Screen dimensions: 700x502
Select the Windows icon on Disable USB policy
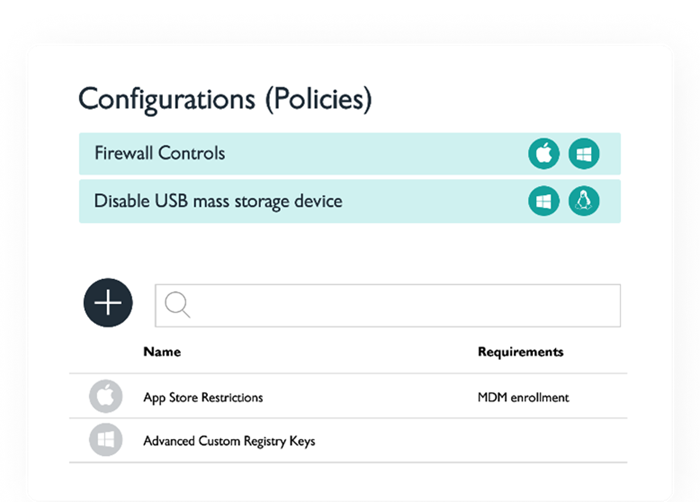point(544,201)
